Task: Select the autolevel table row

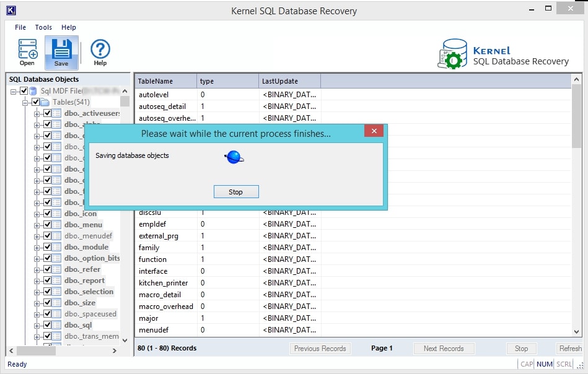Action: pyautogui.click(x=353, y=95)
